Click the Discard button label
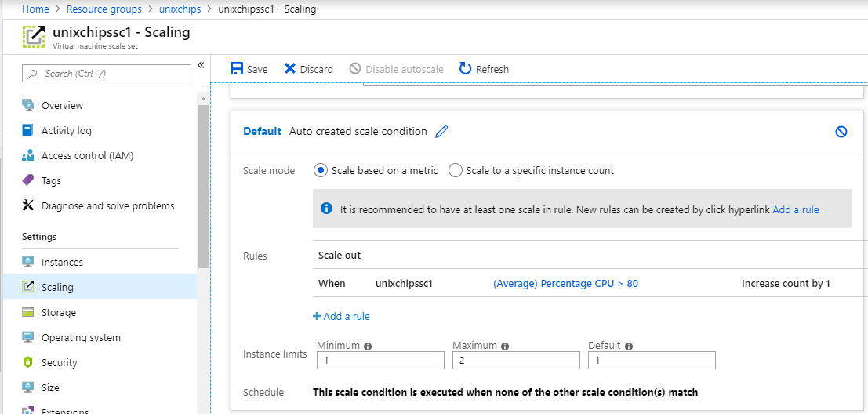The height and width of the screenshot is (414, 868). [x=317, y=69]
